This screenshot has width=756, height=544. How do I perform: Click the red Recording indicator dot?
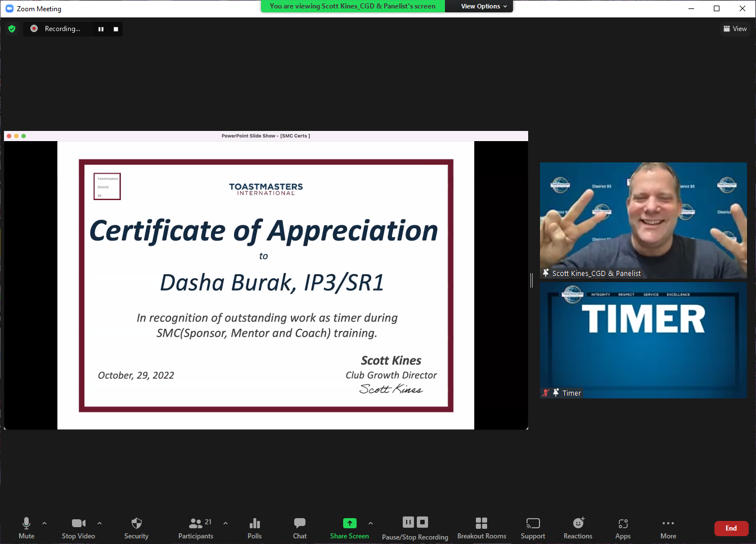[34, 29]
